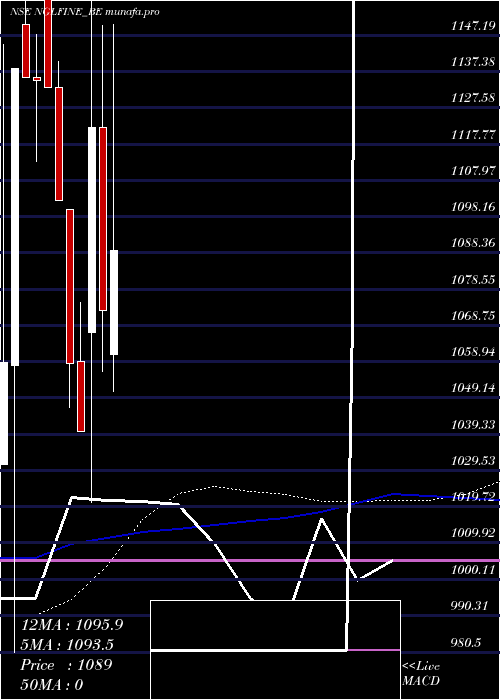Click the 1117.77 price axis label
Screen dimensions: 500x700
(x=473, y=134)
